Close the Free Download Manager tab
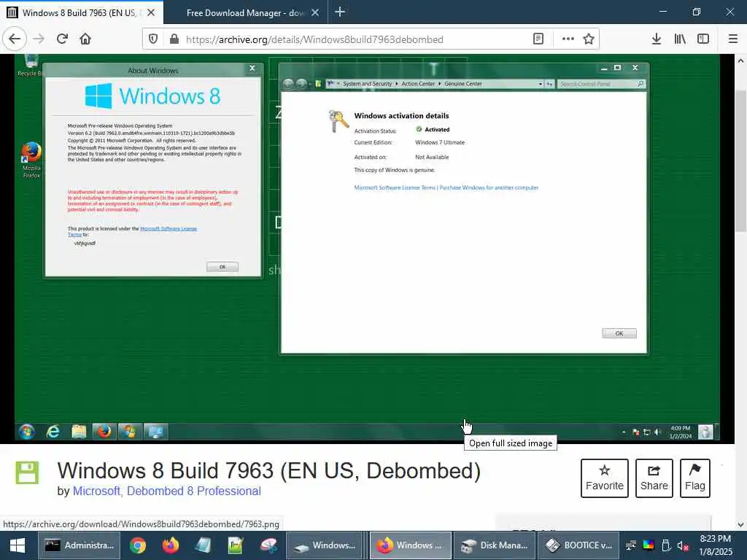The height and width of the screenshot is (560, 747). (x=315, y=13)
